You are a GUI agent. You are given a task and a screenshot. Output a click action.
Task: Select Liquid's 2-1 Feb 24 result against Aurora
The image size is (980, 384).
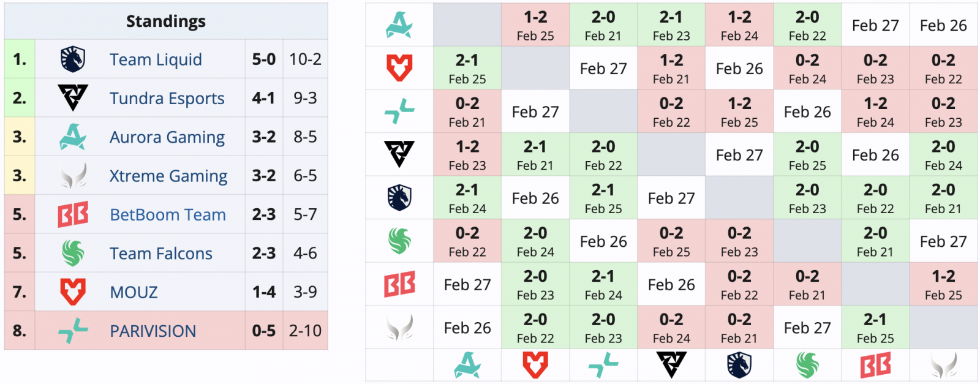coord(467,198)
